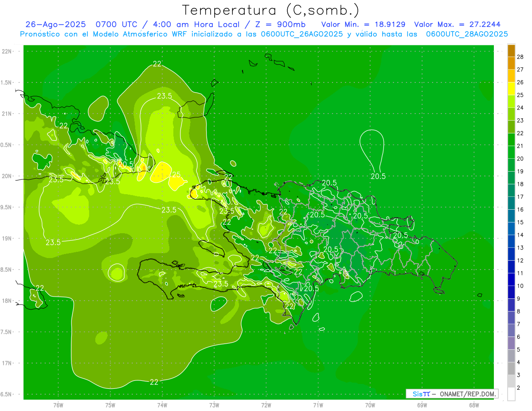Click the "71W" longitude axis label
Image resolution: width=532 pixels, height=411 pixels.
pos(318,405)
